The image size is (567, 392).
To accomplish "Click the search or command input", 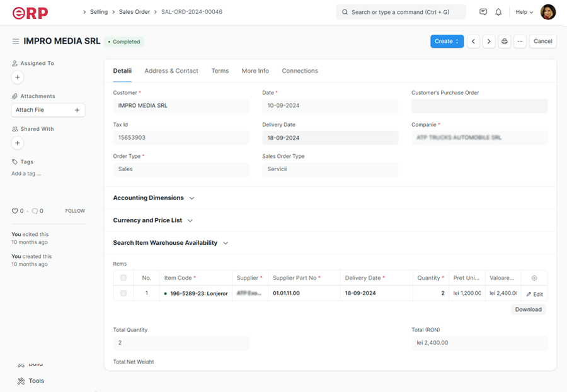I will 401,12.
